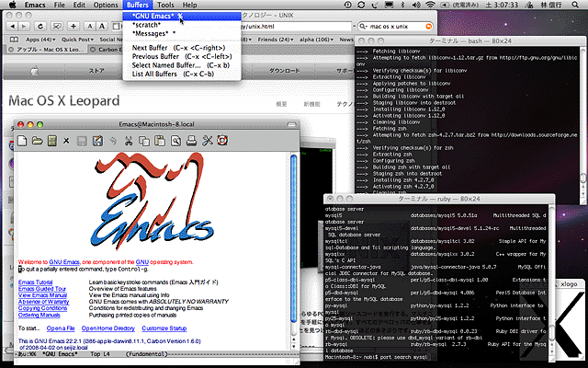This screenshot has width=588, height=368.
Task: Expand the Quick Post bookmarks dropdown
Action: click(x=77, y=40)
